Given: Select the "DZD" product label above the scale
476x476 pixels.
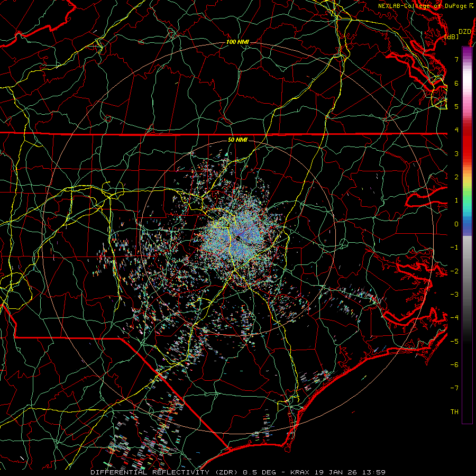Looking at the screenshot, I should click(x=464, y=32).
